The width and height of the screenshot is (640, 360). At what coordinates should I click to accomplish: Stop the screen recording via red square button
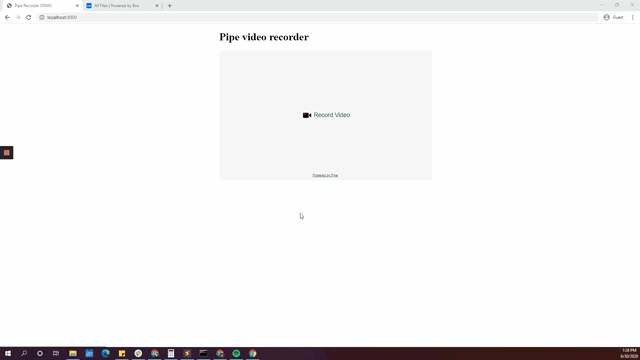[7, 153]
